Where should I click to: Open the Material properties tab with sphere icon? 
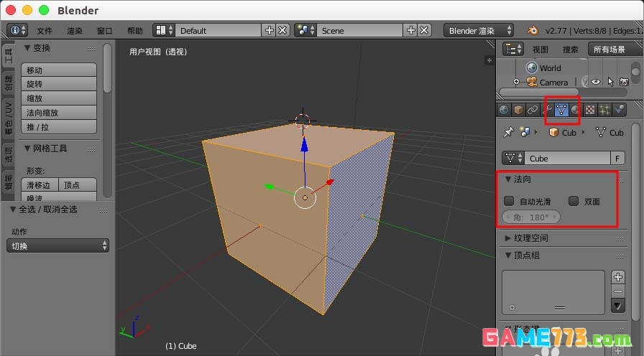[576, 110]
